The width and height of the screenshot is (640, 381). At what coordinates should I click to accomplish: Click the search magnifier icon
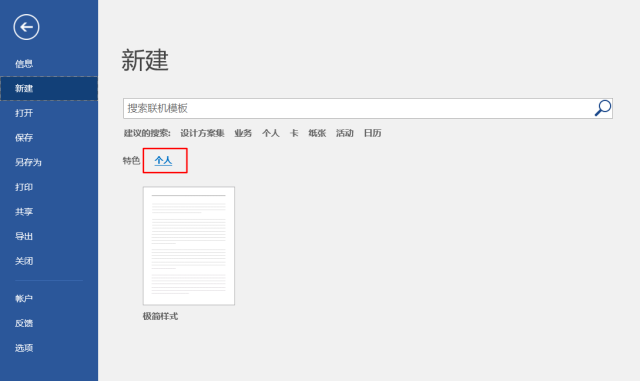click(602, 108)
